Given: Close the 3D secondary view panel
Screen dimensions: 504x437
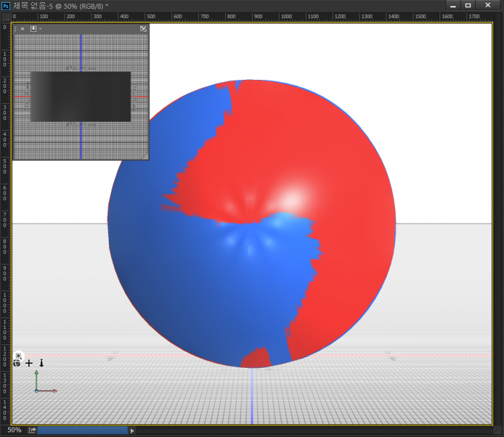Looking at the screenshot, I should [x=22, y=29].
